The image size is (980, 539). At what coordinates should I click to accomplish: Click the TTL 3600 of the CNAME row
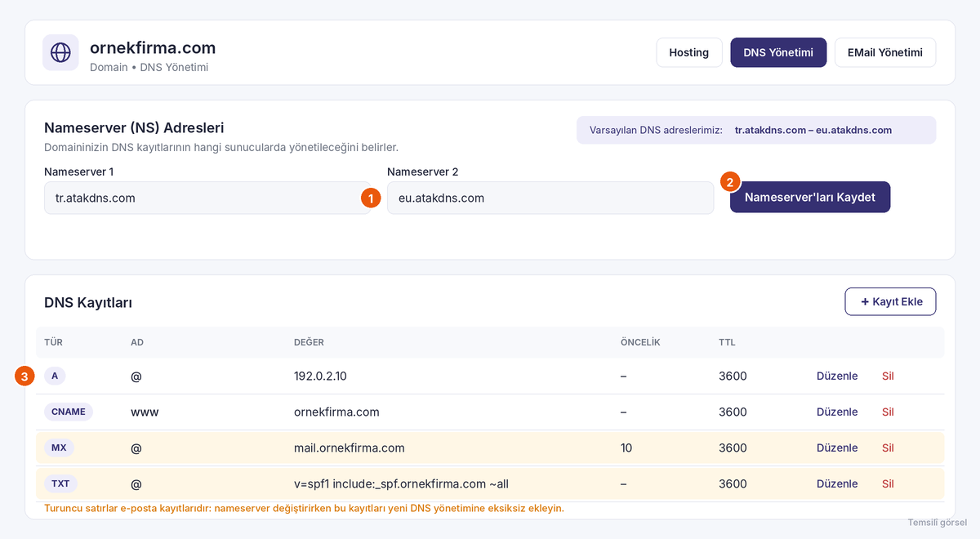pos(733,412)
